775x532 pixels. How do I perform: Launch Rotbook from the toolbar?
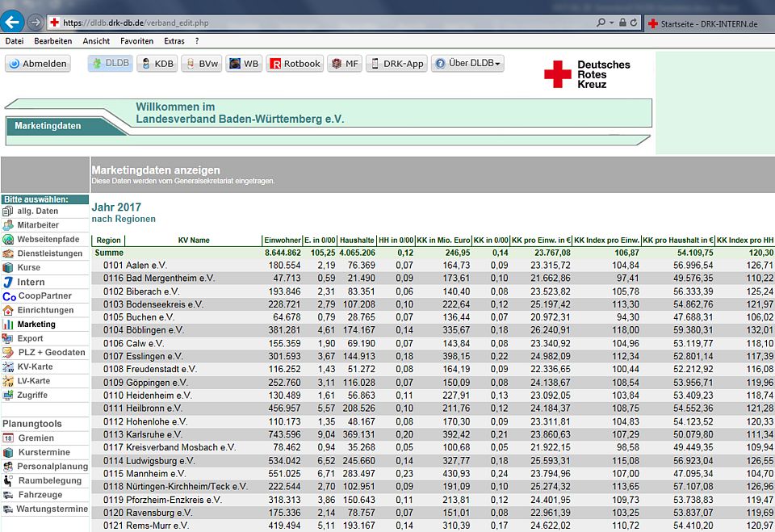click(294, 64)
